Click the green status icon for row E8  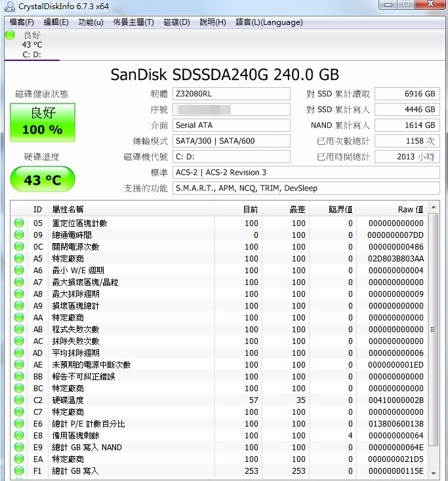tap(19, 435)
